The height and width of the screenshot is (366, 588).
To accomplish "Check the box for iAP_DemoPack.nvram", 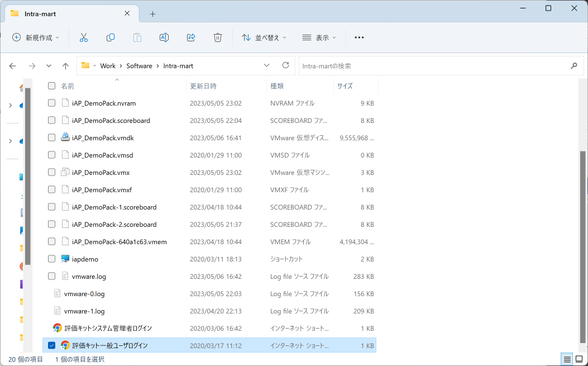I will pos(51,103).
